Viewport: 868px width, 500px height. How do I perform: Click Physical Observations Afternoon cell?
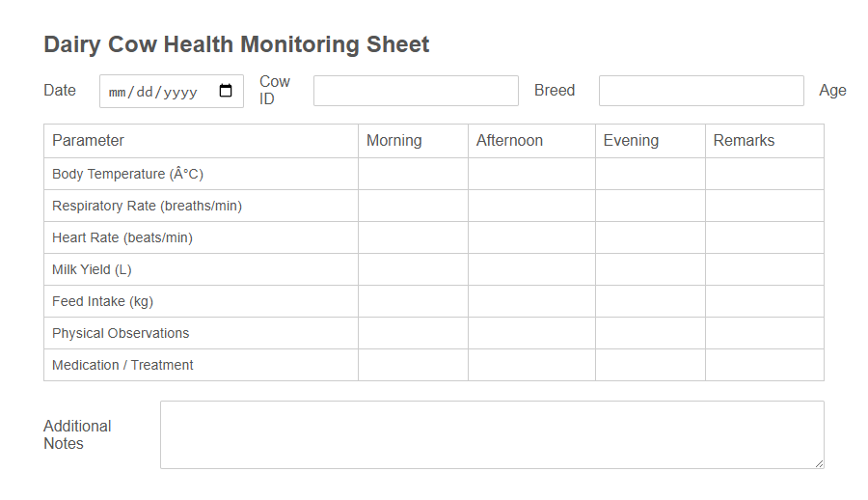pos(531,333)
